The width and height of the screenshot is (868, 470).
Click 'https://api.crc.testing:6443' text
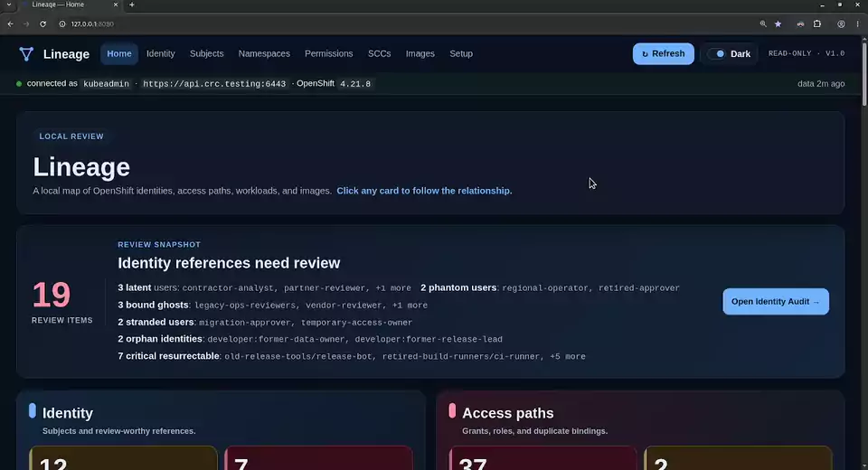(214, 84)
